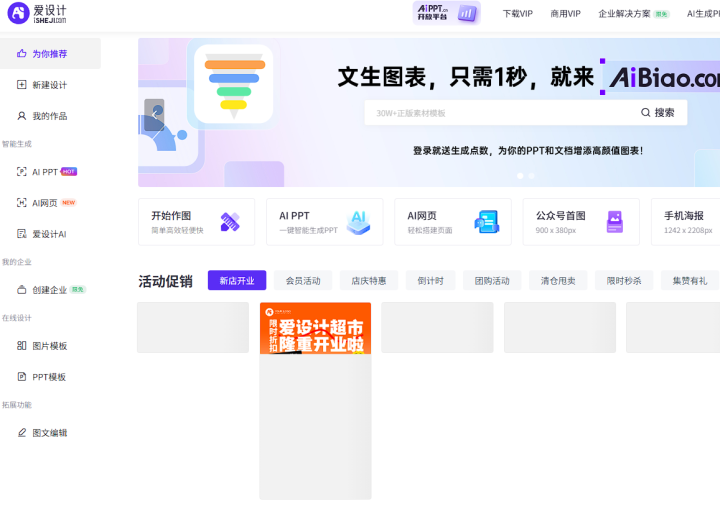Click the AI PPT sidebar icon
This screenshot has height=517, width=720.
(22, 172)
